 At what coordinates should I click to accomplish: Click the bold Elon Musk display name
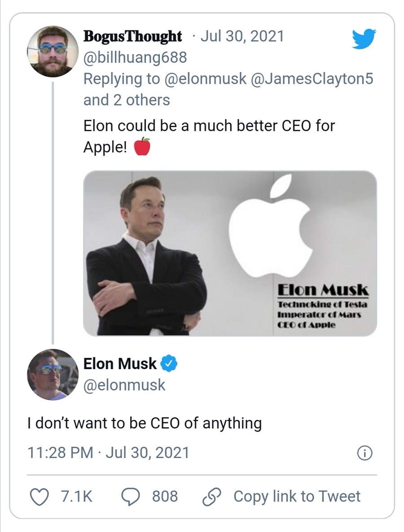coord(120,364)
